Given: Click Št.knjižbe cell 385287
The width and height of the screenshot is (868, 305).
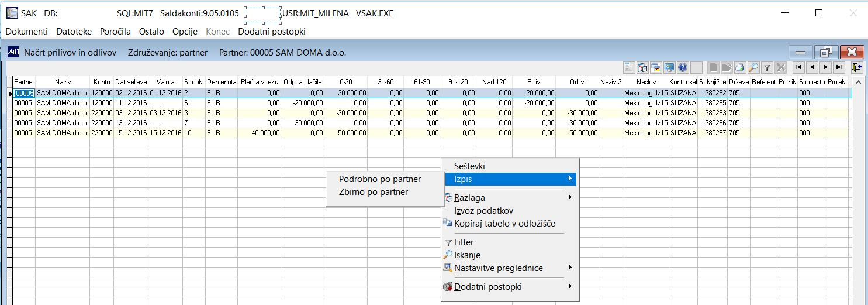Looking at the screenshot, I should (713, 132).
